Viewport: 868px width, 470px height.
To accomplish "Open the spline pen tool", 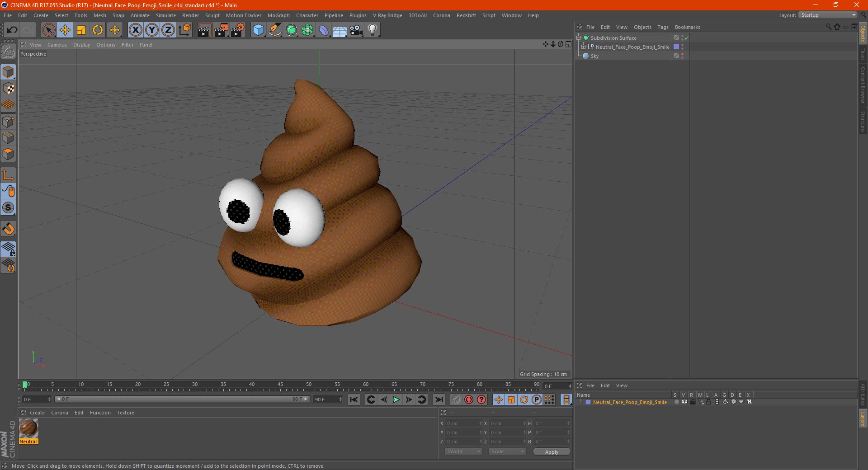I will click(x=275, y=30).
